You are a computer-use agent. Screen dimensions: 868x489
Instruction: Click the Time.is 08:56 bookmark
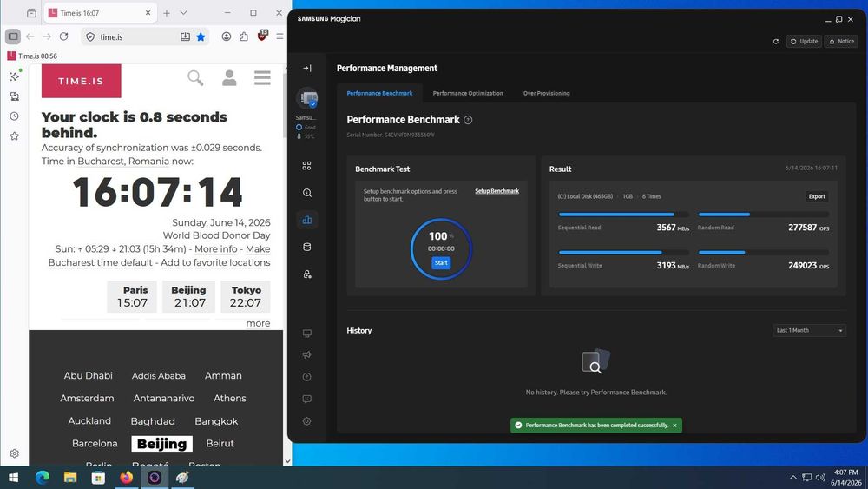32,56
